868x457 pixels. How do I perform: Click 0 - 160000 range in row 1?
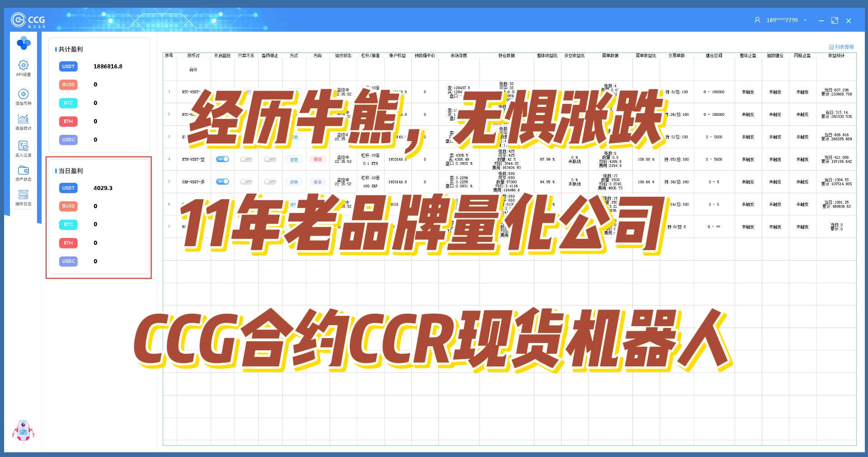click(714, 92)
